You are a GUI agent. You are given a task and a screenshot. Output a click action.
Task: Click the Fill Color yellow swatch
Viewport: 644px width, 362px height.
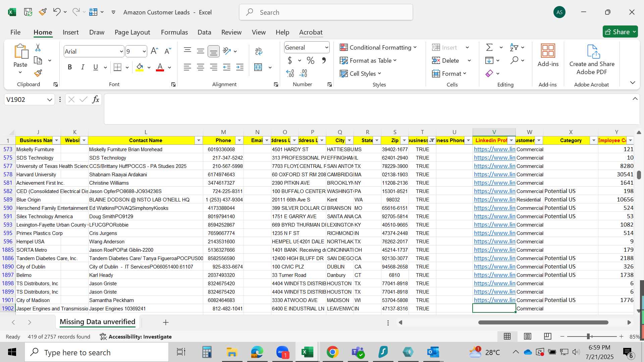[x=140, y=67]
